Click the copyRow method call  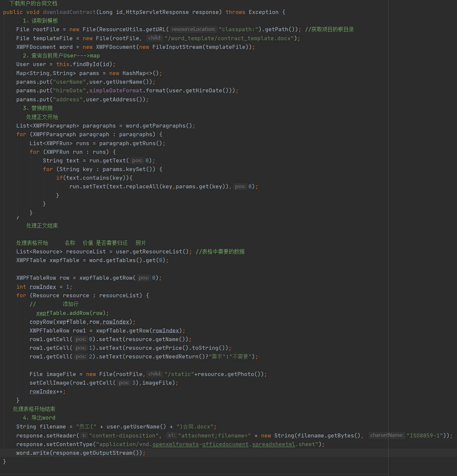[x=81, y=322]
